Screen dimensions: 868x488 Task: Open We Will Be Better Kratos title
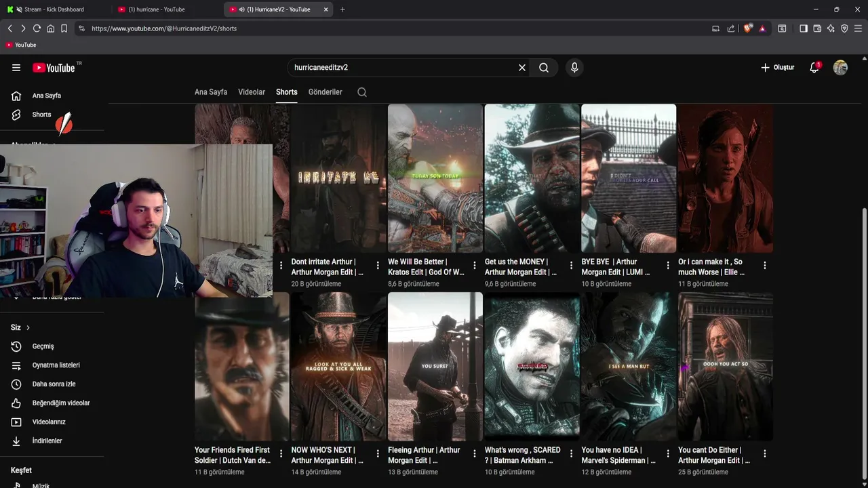[x=426, y=267]
